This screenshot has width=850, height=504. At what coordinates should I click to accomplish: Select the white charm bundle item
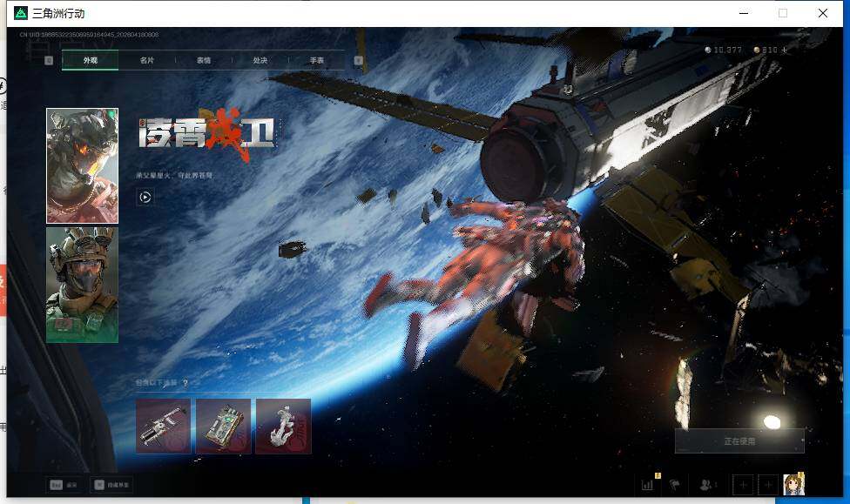click(284, 426)
